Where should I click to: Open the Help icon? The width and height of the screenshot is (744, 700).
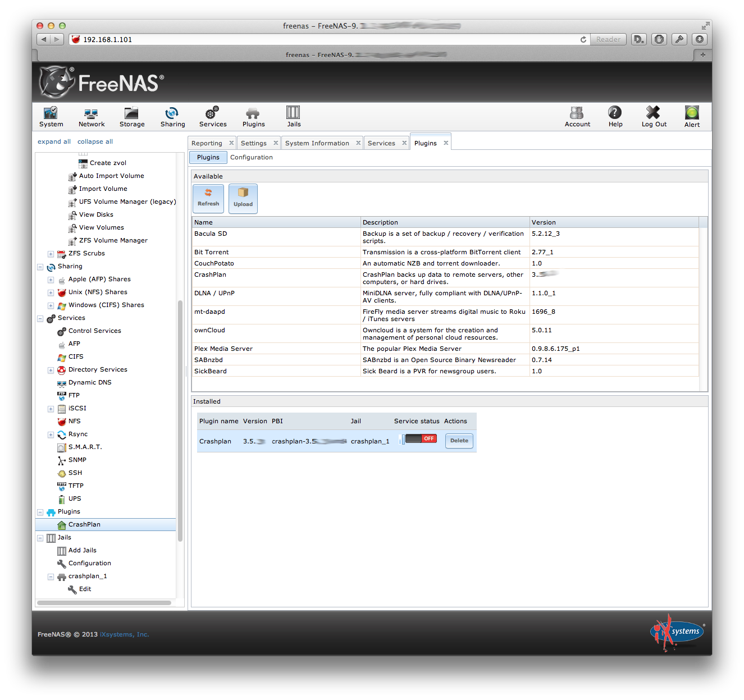point(615,117)
